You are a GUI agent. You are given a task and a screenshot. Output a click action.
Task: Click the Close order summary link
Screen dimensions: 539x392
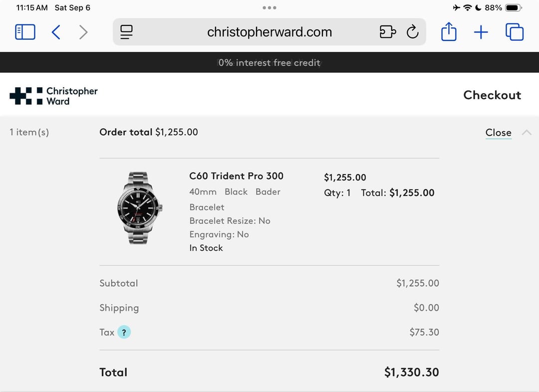click(499, 133)
